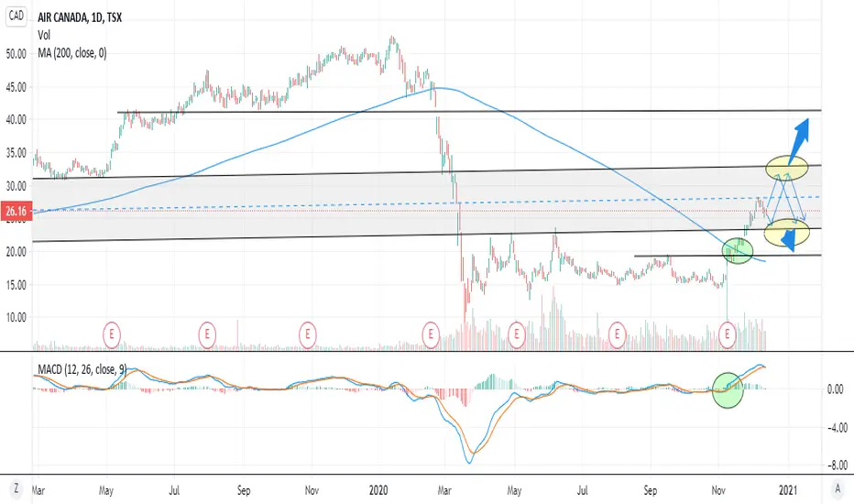Click the 20.00 price axis label
854x504 pixels.
[x=16, y=252]
